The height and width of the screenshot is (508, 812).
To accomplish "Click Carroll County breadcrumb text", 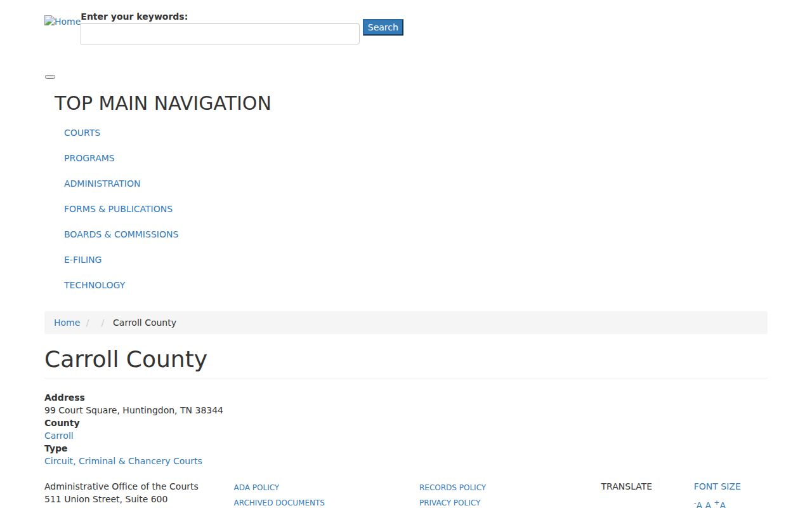I will [x=145, y=323].
